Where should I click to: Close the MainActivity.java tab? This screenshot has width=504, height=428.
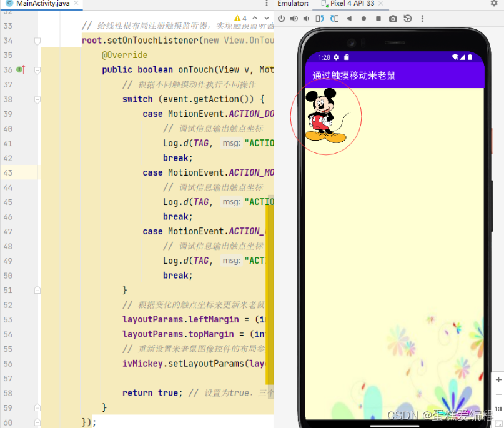click(76, 3)
